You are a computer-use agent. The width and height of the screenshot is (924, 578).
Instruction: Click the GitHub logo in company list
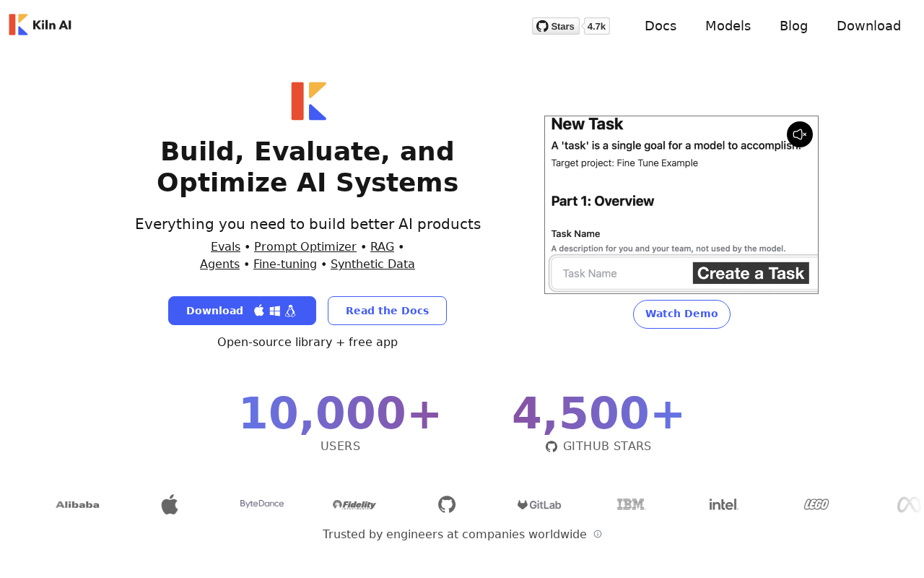pyautogui.click(x=447, y=504)
